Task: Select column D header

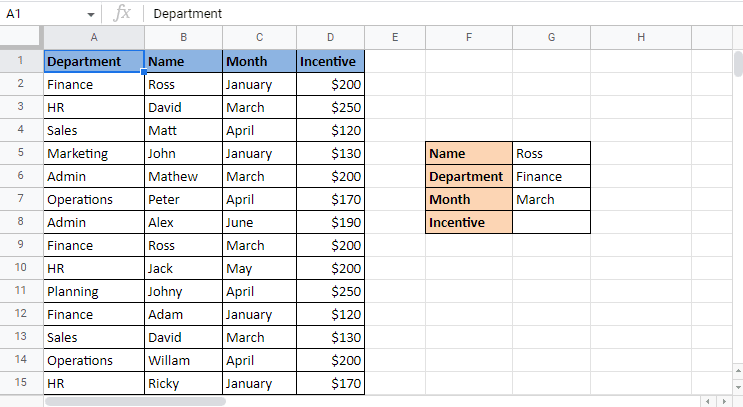Action: [x=331, y=38]
